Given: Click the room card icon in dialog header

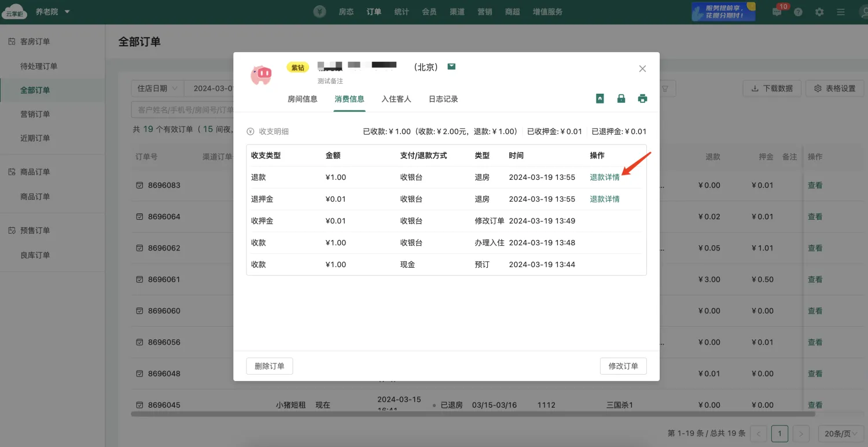Looking at the screenshot, I should [600, 99].
